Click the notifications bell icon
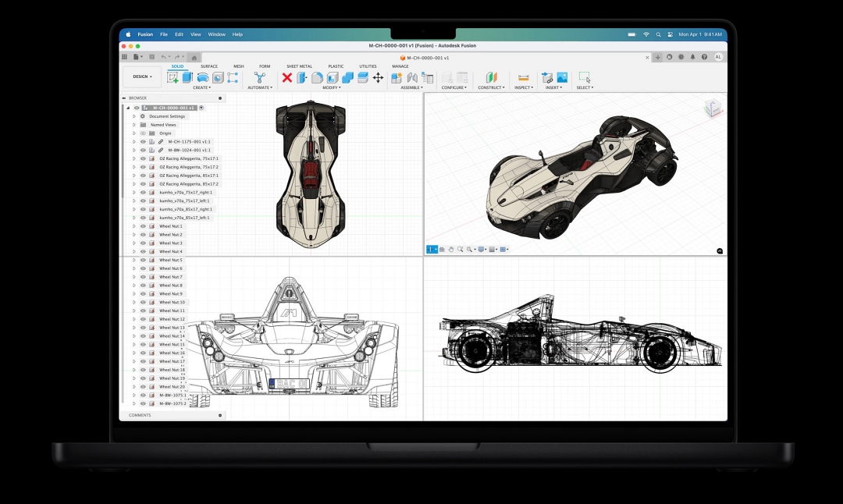 tap(692, 57)
